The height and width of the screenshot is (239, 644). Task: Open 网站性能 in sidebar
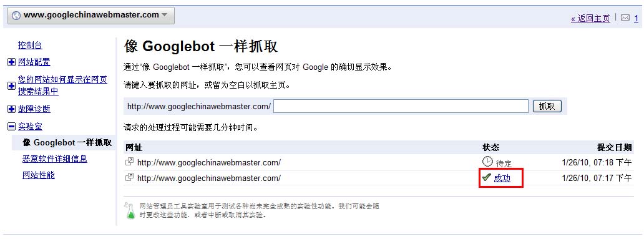coord(39,175)
